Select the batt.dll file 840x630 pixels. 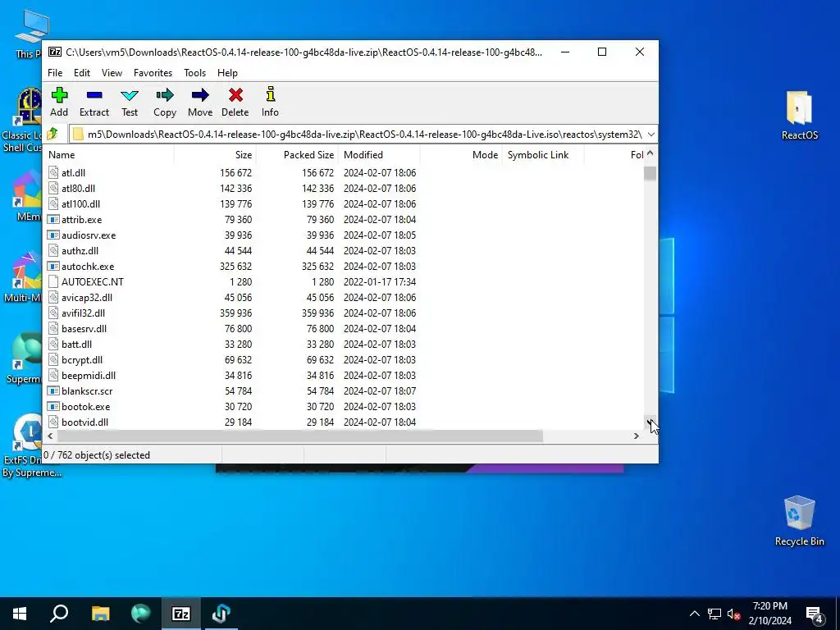pos(76,344)
